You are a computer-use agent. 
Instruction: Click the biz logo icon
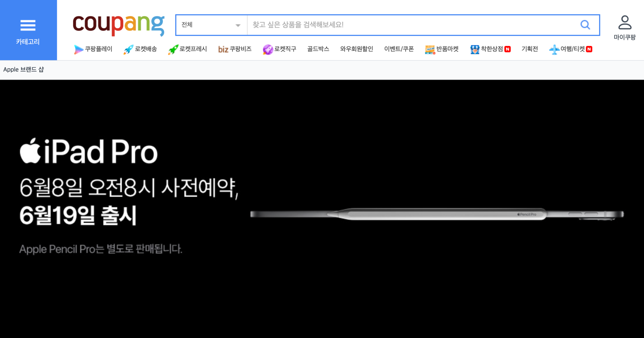point(223,49)
